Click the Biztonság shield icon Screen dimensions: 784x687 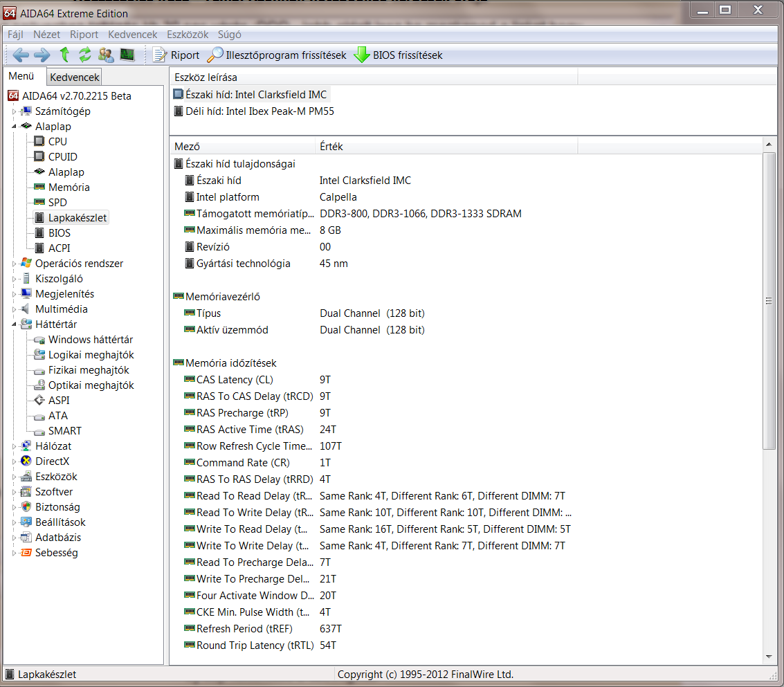(x=26, y=507)
